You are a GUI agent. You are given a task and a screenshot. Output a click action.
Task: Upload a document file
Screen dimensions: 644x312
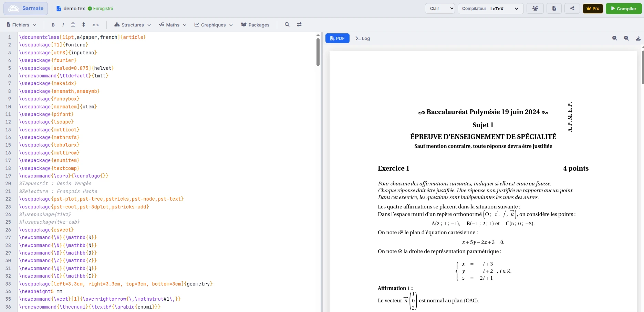coord(554,8)
